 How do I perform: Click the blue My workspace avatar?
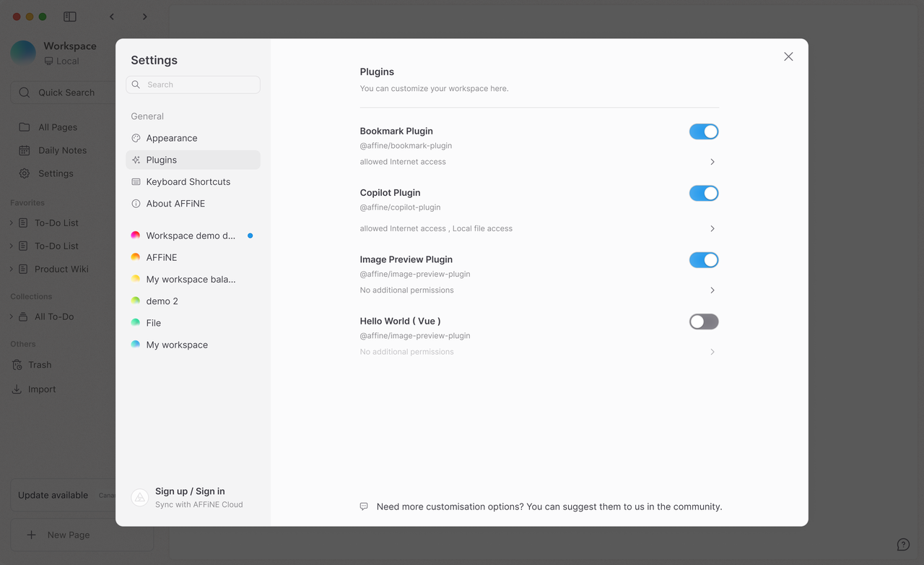point(136,345)
